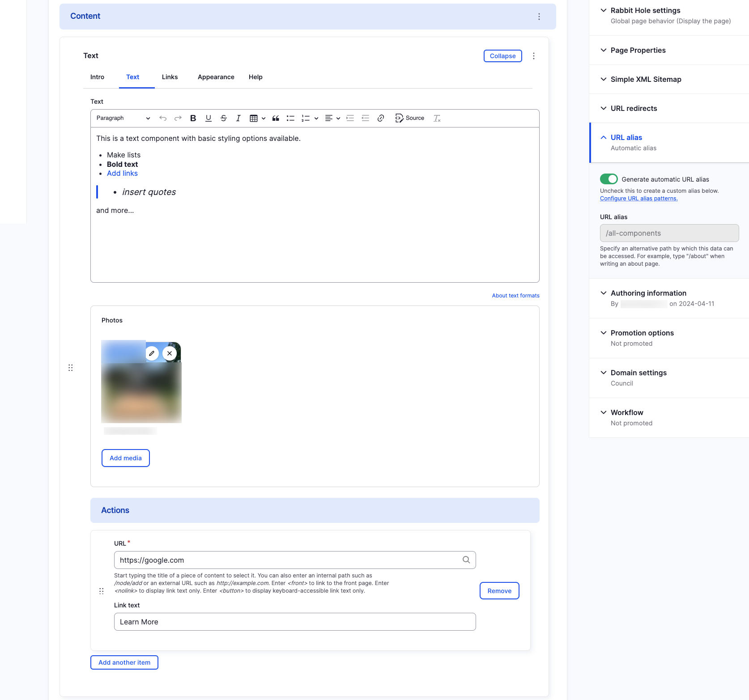Insert a block quote
749x700 pixels.
(x=276, y=118)
